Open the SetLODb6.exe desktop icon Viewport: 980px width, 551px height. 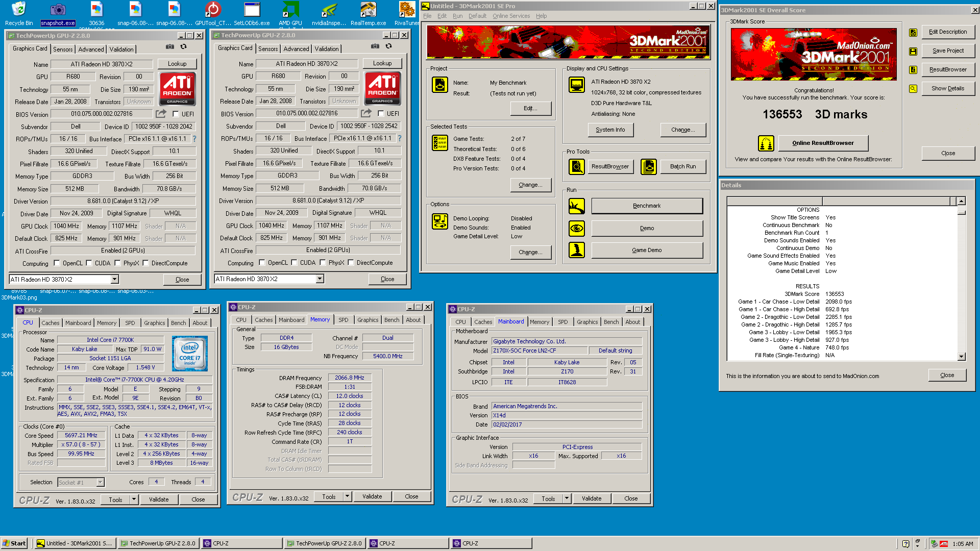(252, 13)
